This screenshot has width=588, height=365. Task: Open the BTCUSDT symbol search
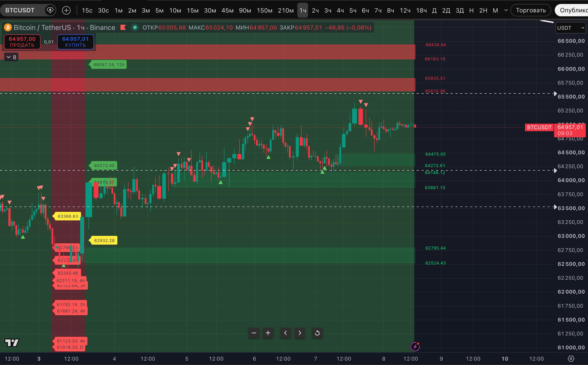click(20, 10)
